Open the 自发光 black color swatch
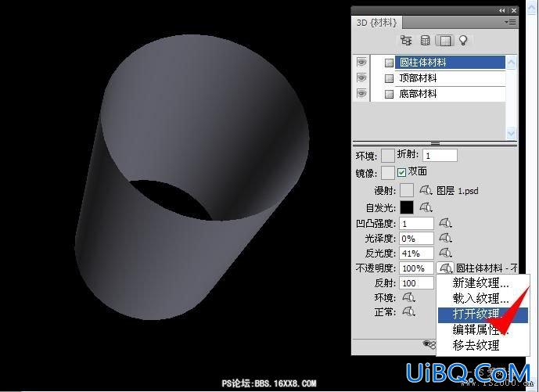539x392 pixels. 407,207
